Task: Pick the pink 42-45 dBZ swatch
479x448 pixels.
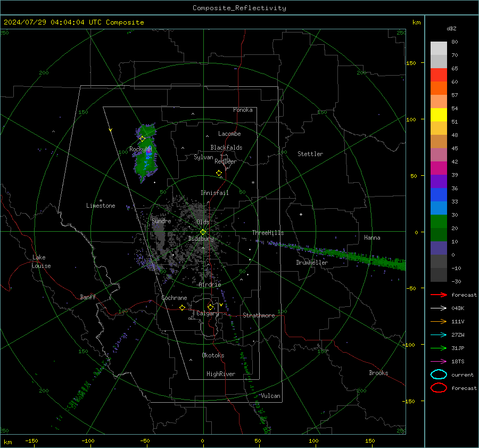Action: pos(439,154)
